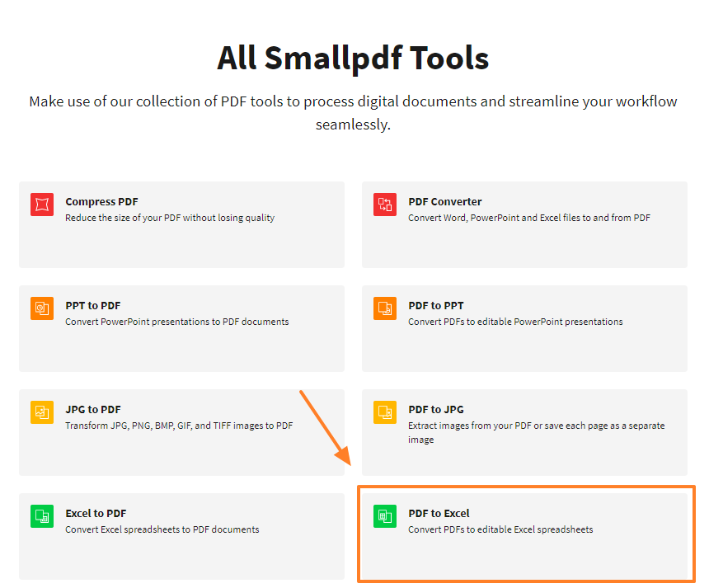Viewport: 709px width, 588px height.
Task: Open the PPT to PDF title
Action: coord(92,306)
